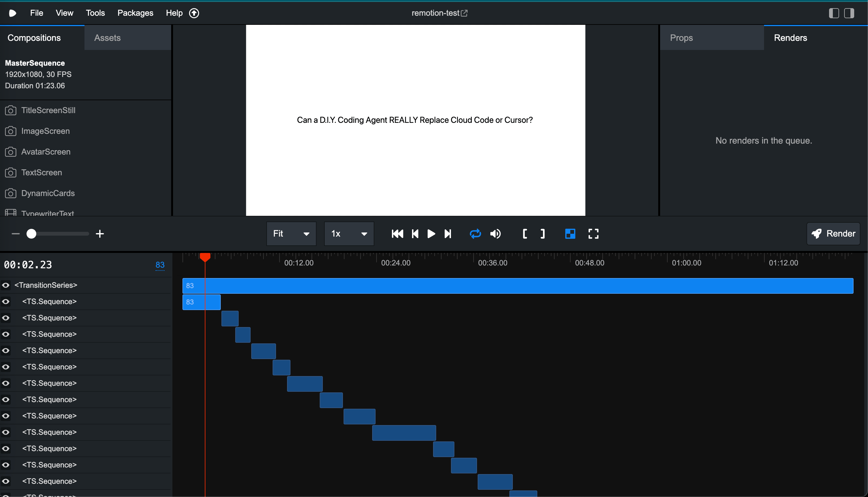Hide the first TS.Sequence layer
868x497 pixels.
coord(5,301)
